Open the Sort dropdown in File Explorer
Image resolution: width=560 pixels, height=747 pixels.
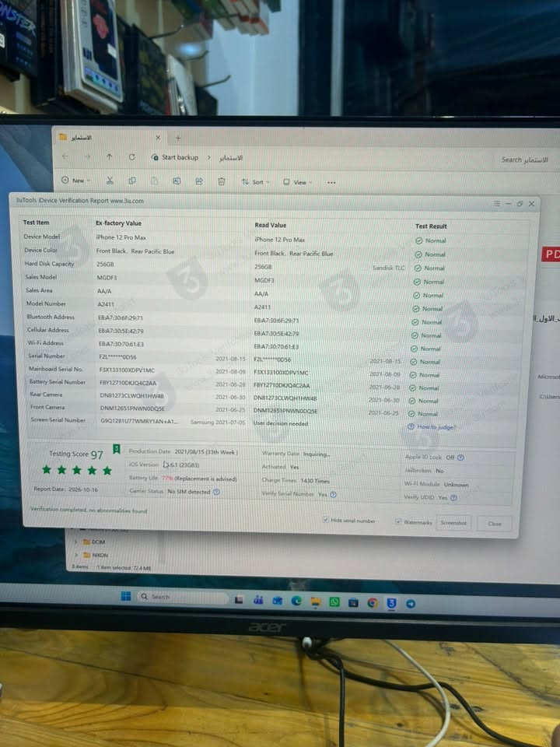coord(255,181)
